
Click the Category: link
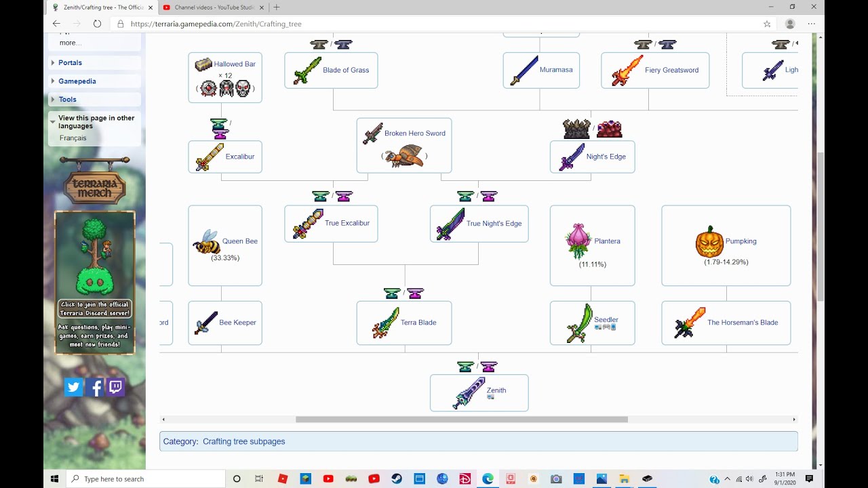point(180,441)
